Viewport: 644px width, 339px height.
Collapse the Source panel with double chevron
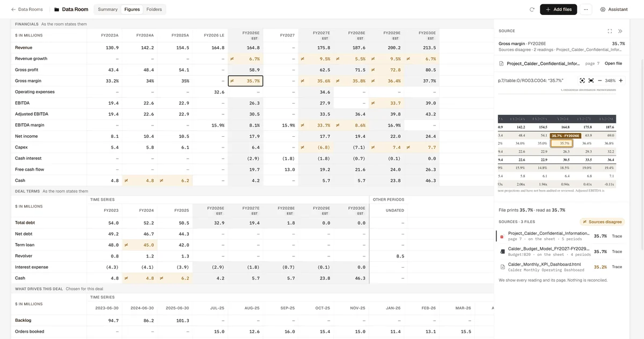620,31
